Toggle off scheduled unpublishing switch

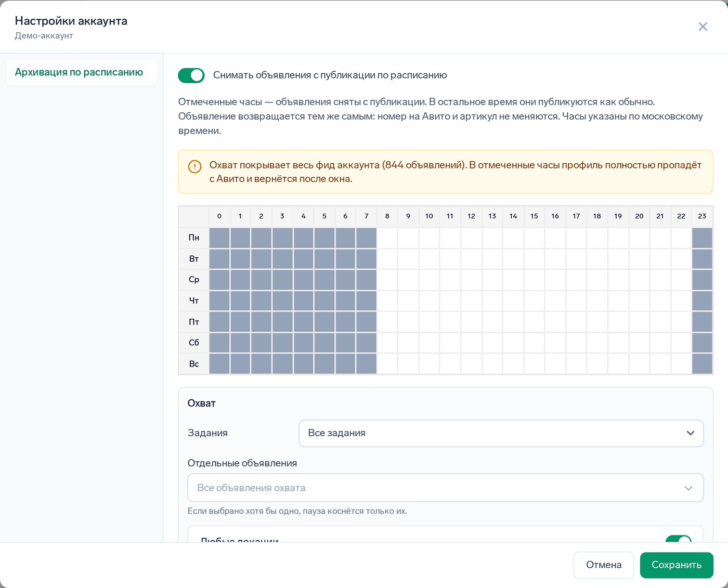click(191, 75)
